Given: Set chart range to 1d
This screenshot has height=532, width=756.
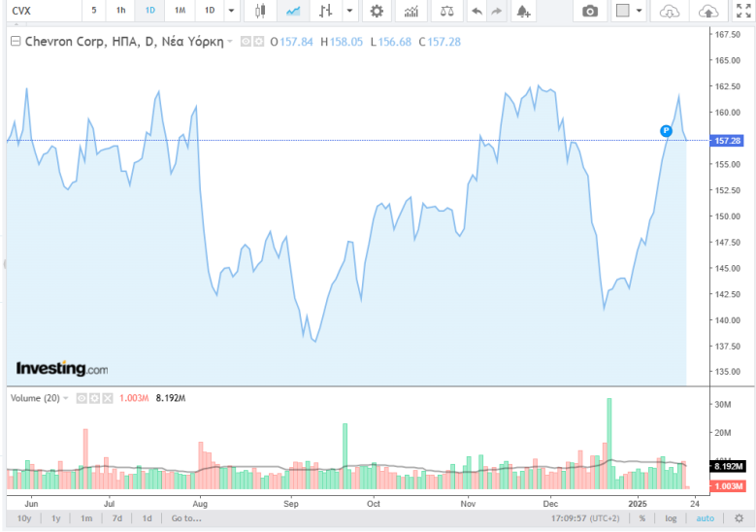Looking at the screenshot, I should 148,518.
